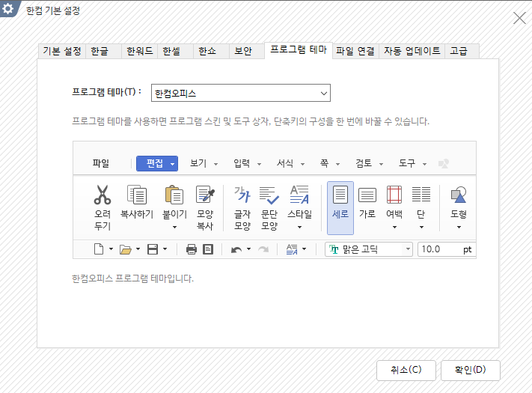
Task: Open the 서식 menu in preview
Action: tap(290, 163)
